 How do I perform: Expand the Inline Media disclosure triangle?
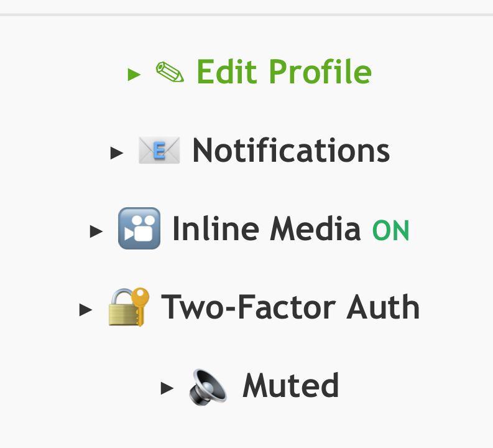[x=96, y=231]
